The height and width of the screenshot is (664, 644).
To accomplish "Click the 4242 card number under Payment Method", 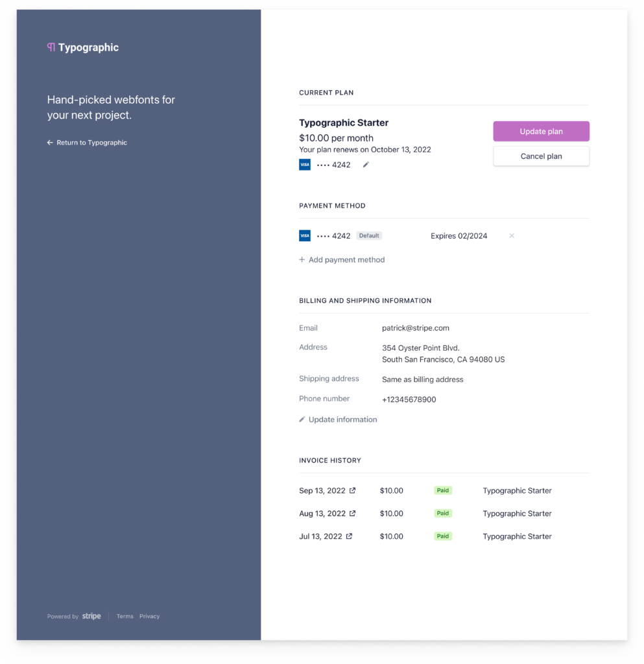I will 333,236.
